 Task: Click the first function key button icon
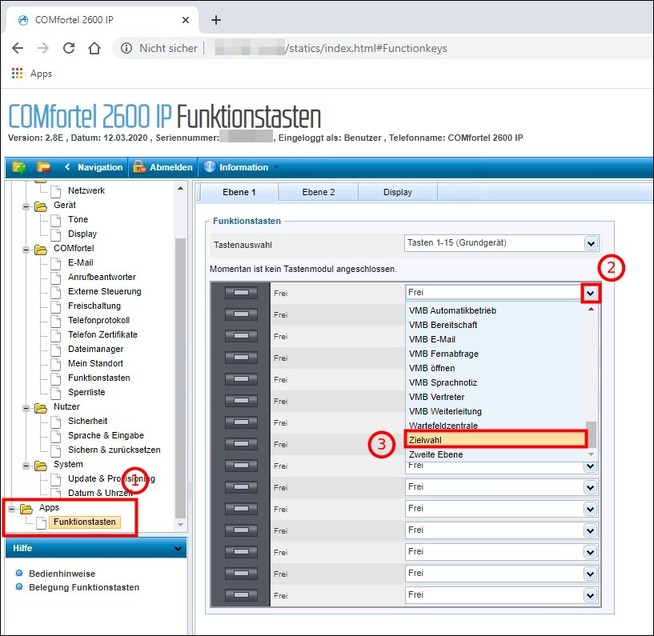[240, 292]
